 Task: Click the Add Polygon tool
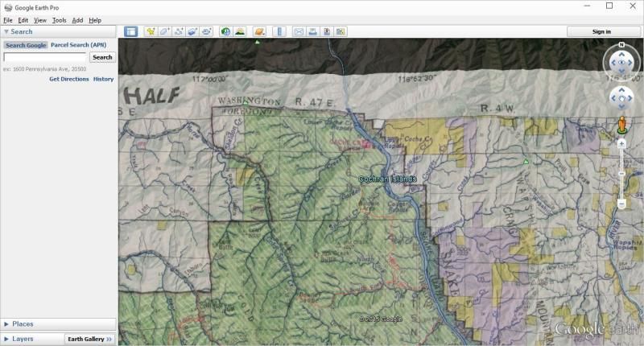coord(165,31)
